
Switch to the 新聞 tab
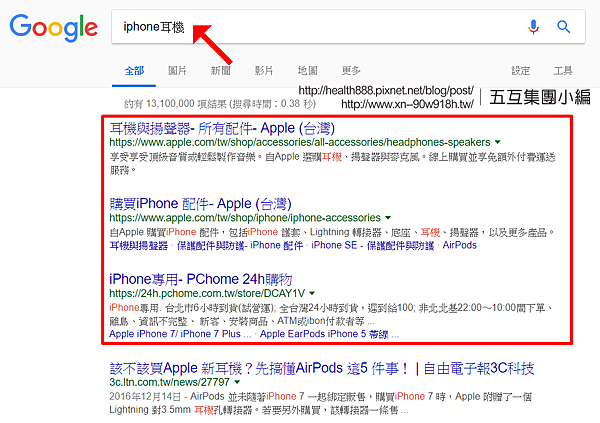(x=220, y=71)
